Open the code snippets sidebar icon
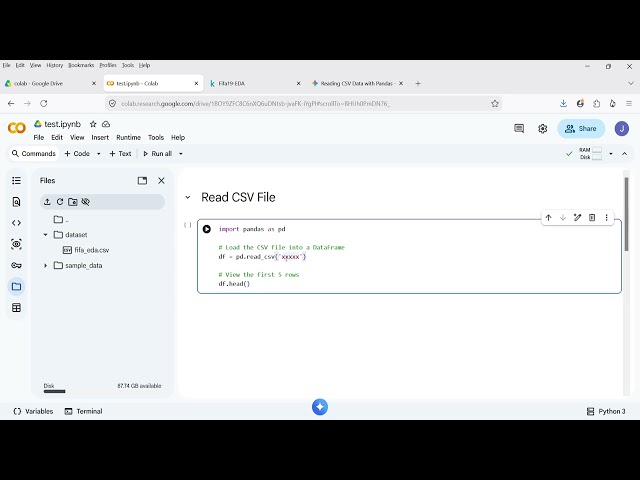 pos(16,223)
